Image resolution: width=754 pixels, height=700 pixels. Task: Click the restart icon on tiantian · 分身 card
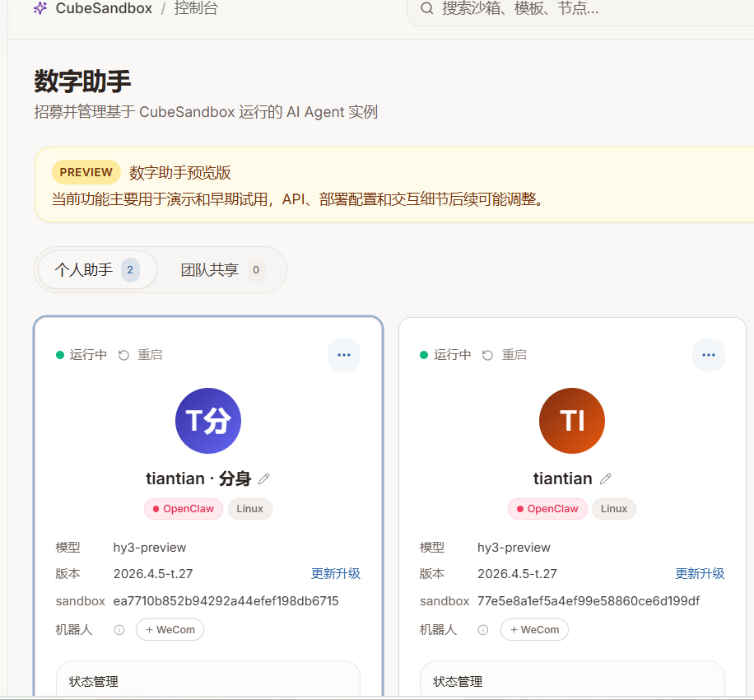(123, 355)
